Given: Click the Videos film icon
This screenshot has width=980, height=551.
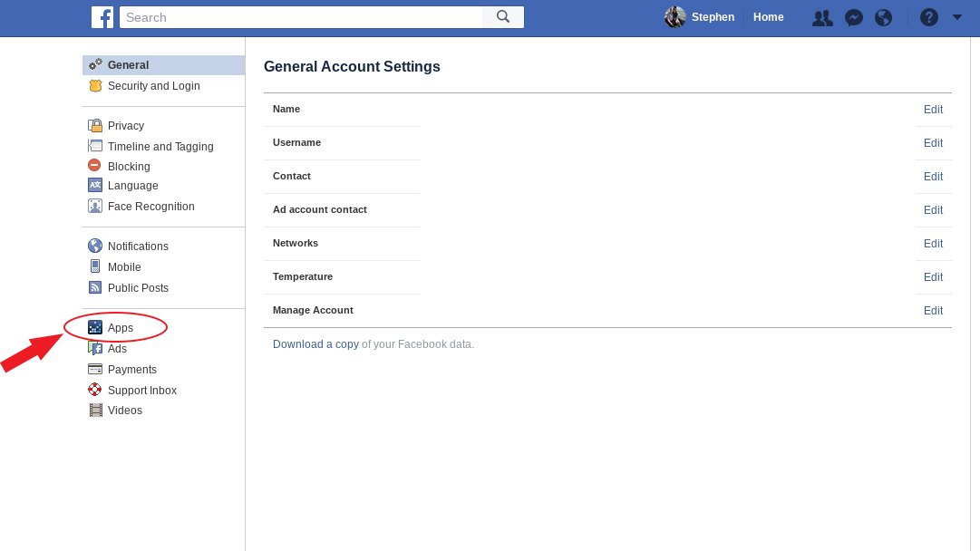Looking at the screenshot, I should [x=95, y=411].
